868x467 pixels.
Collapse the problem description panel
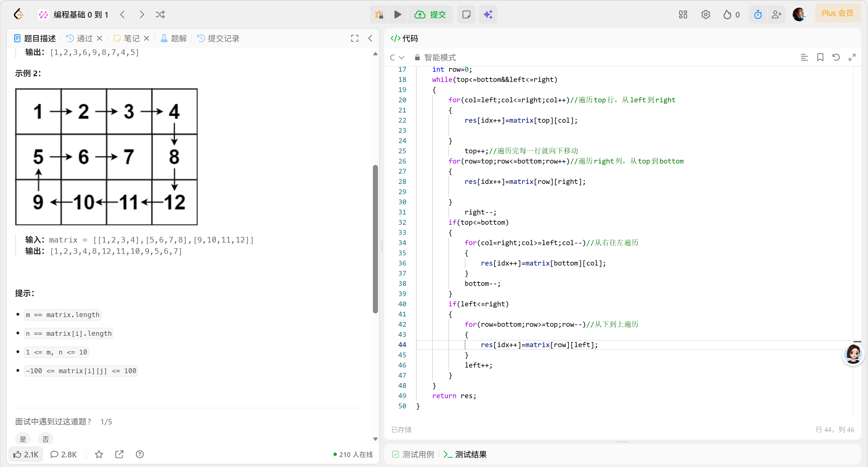[371, 38]
